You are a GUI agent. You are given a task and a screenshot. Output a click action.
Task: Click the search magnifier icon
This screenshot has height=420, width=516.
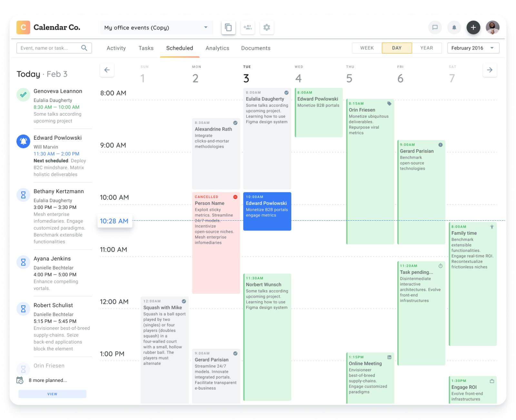point(84,48)
